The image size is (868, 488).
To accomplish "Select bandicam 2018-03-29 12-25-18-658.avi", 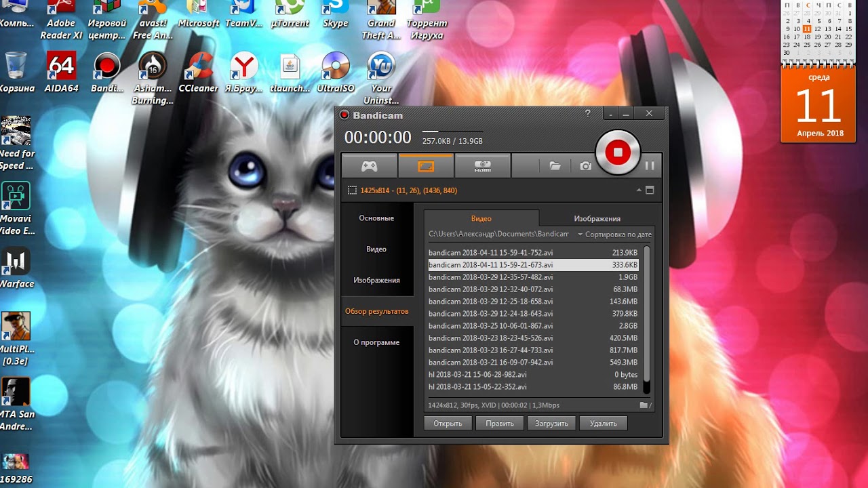I will point(533,302).
